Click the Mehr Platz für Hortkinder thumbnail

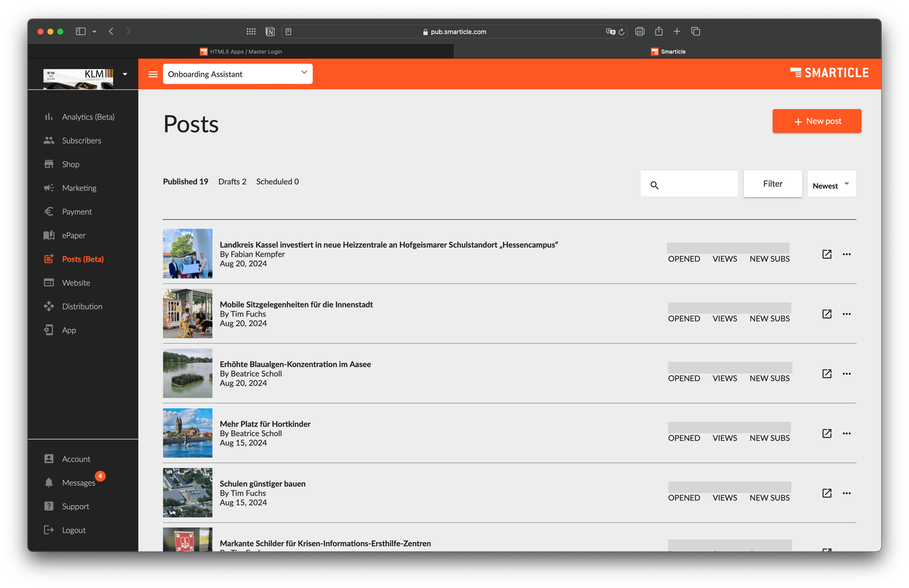coord(188,433)
